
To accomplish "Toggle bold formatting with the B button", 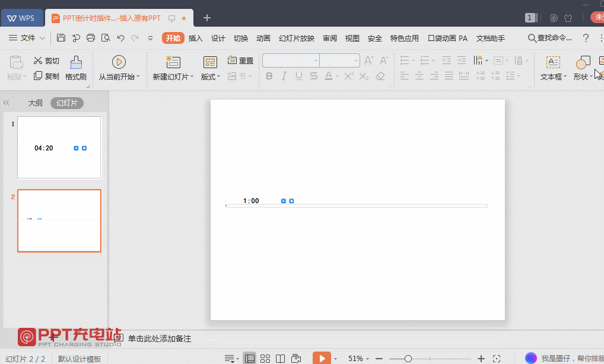I will [x=269, y=76].
